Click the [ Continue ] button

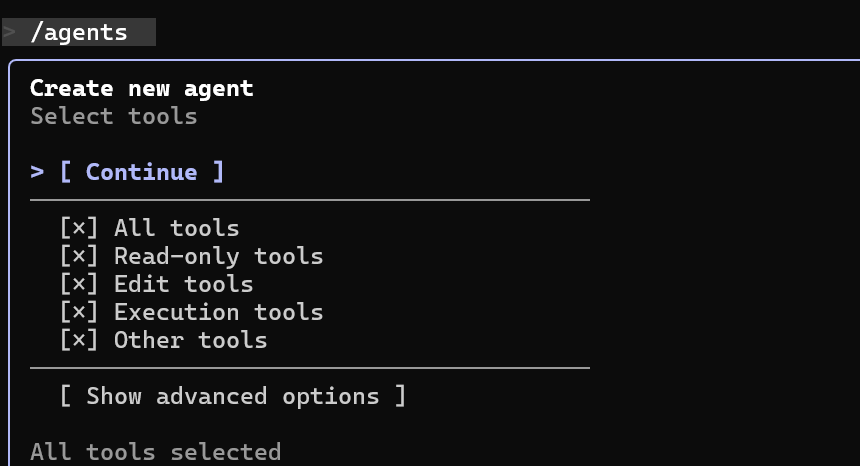(141, 172)
